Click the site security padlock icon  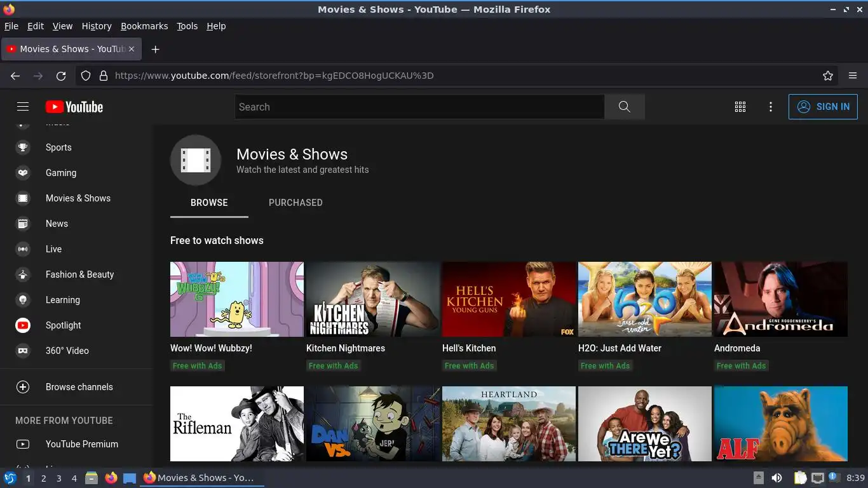point(104,76)
